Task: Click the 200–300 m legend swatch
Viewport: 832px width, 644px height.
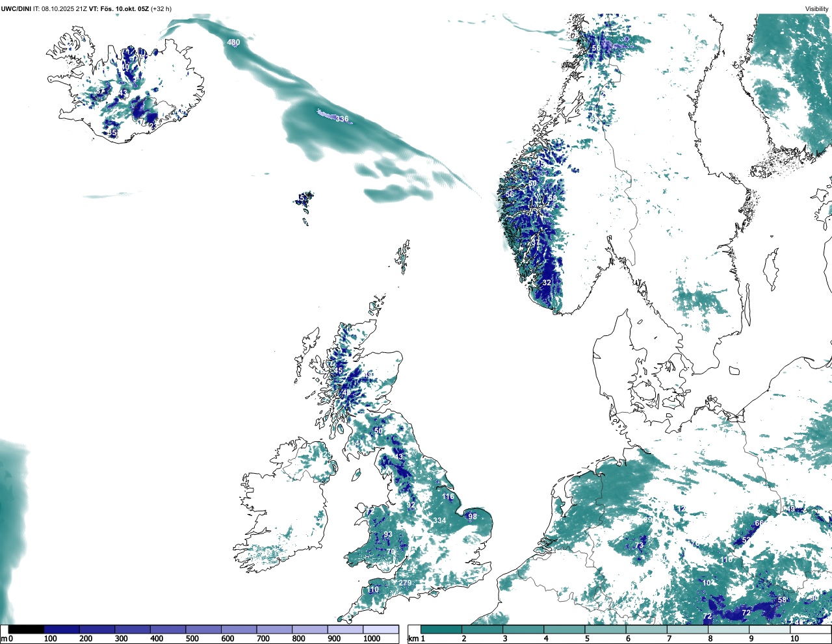Action: pyautogui.click(x=97, y=629)
